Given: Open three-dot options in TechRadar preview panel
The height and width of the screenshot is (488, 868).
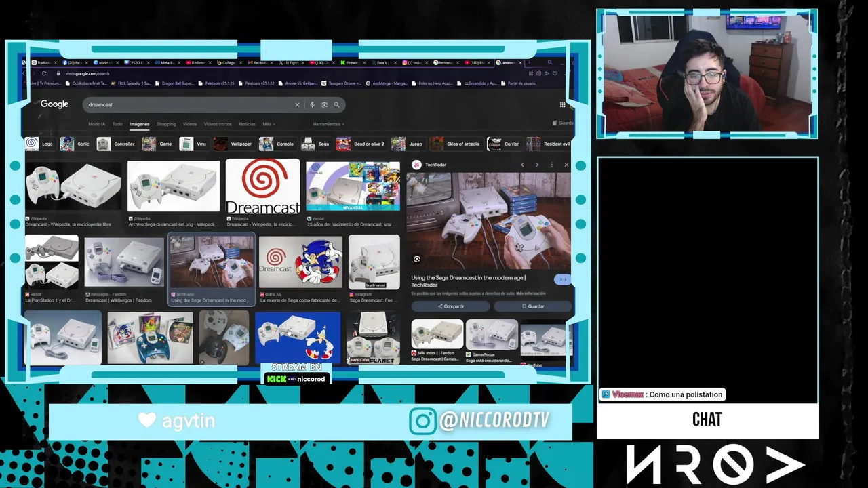Looking at the screenshot, I should [x=551, y=165].
